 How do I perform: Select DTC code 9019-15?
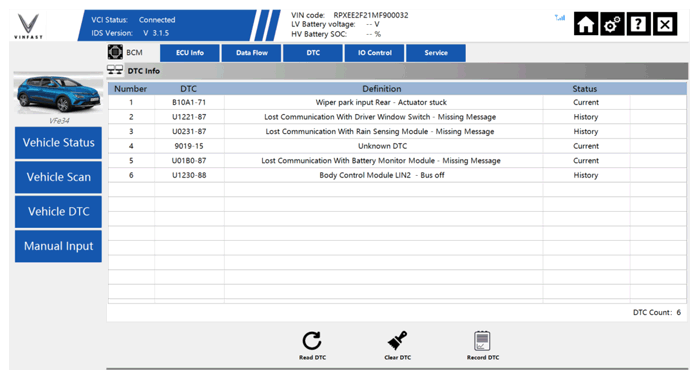pos(189,146)
